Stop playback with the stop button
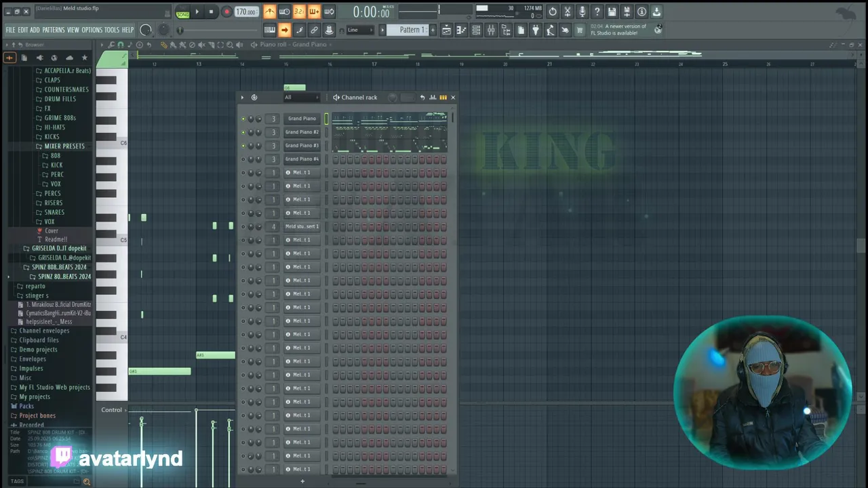This screenshot has width=868, height=488. [211, 12]
